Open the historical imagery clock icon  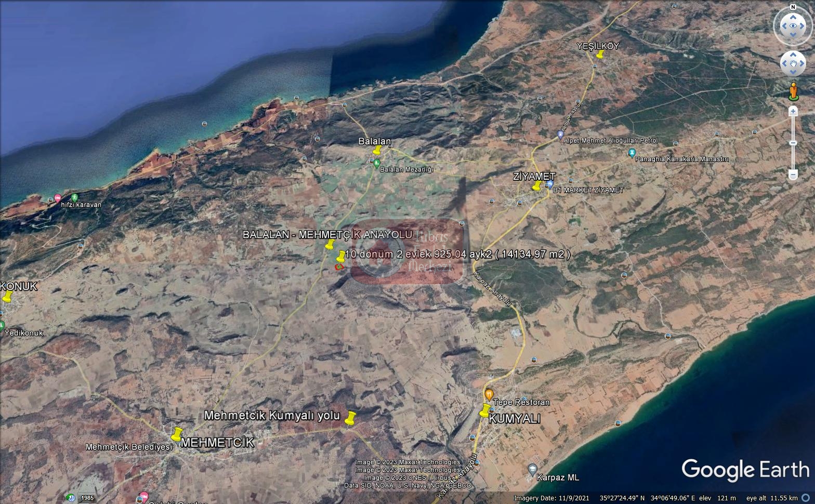pos(71,497)
